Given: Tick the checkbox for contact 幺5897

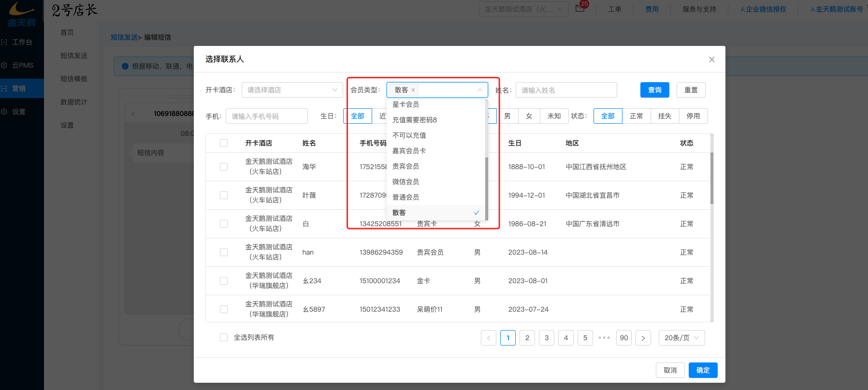Looking at the screenshot, I should point(224,309).
